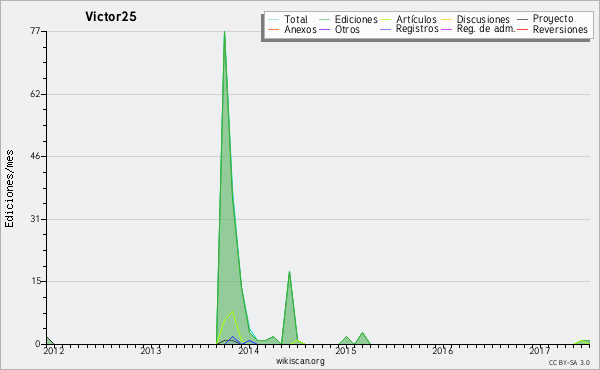Click the red Reversiones line swatch
Viewport: 600px width, 370px height.
pyautogui.click(x=522, y=29)
